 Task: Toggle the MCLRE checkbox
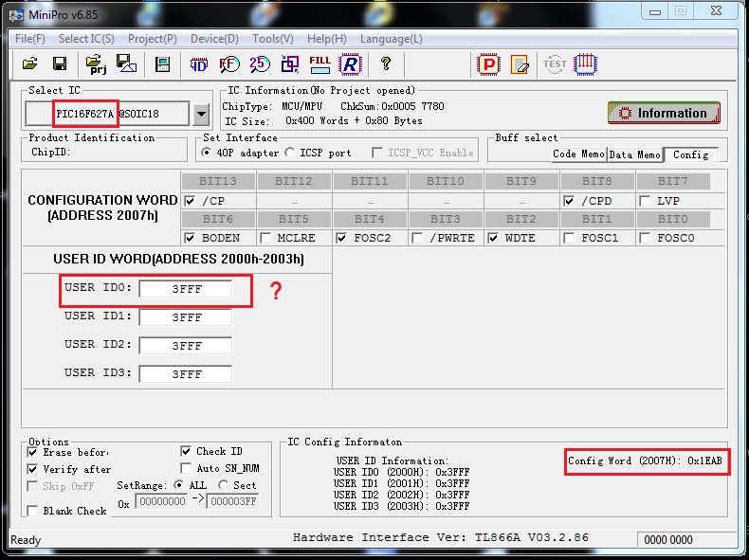[x=265, y=238]
